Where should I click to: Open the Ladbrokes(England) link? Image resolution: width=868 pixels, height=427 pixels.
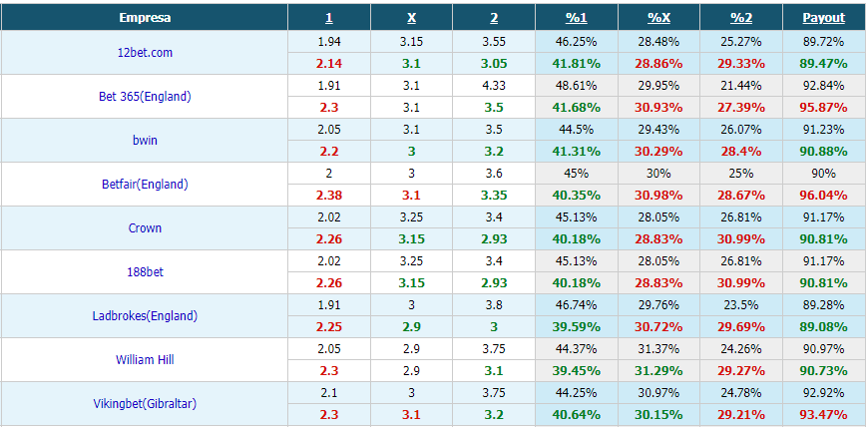(145, 316)
